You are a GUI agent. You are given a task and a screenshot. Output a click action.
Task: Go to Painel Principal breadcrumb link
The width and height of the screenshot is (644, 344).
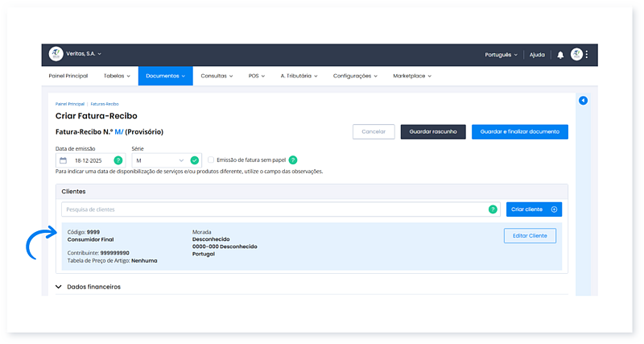coord(69,104)
